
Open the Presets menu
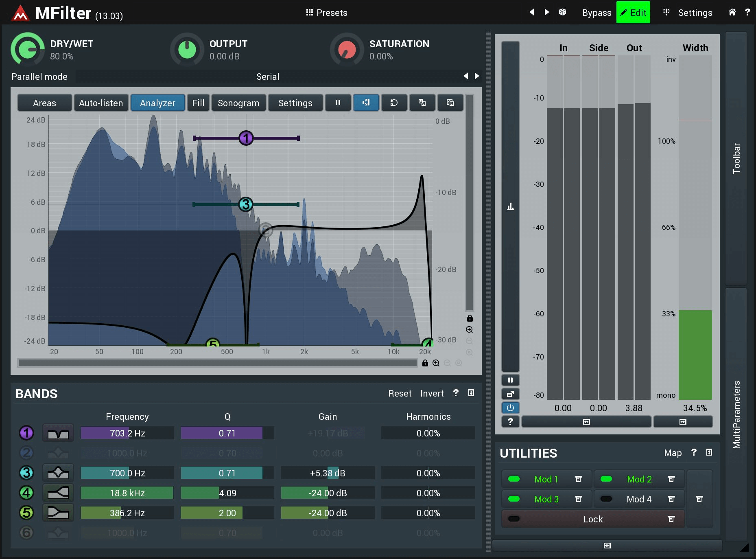[x=327, y=13]
